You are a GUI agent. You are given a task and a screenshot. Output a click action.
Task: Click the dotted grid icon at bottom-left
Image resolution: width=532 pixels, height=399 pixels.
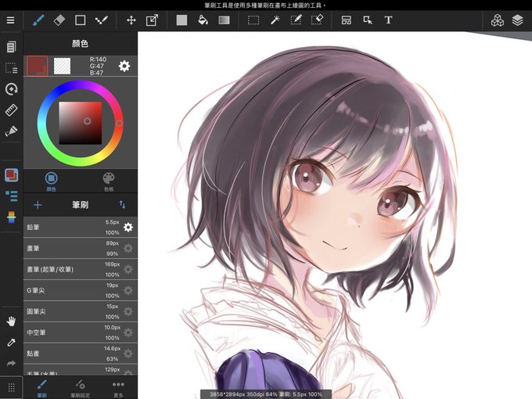click(11, 387)
